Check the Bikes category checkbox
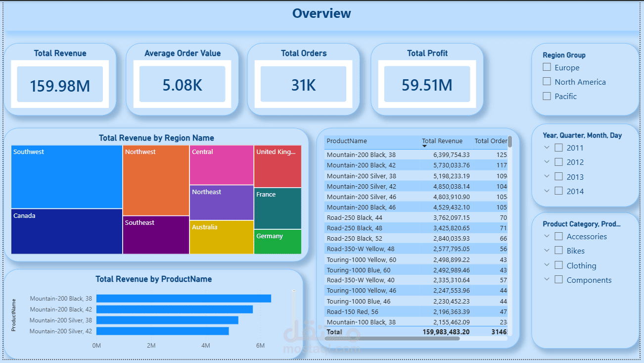The height and width of the screenshot is (363, 644). point(558,251)
